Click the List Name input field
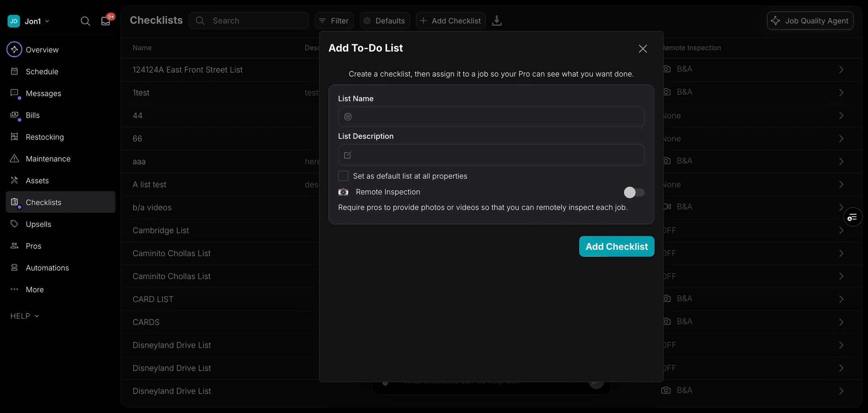The image size is (868, 413). (x=491, y=117)
